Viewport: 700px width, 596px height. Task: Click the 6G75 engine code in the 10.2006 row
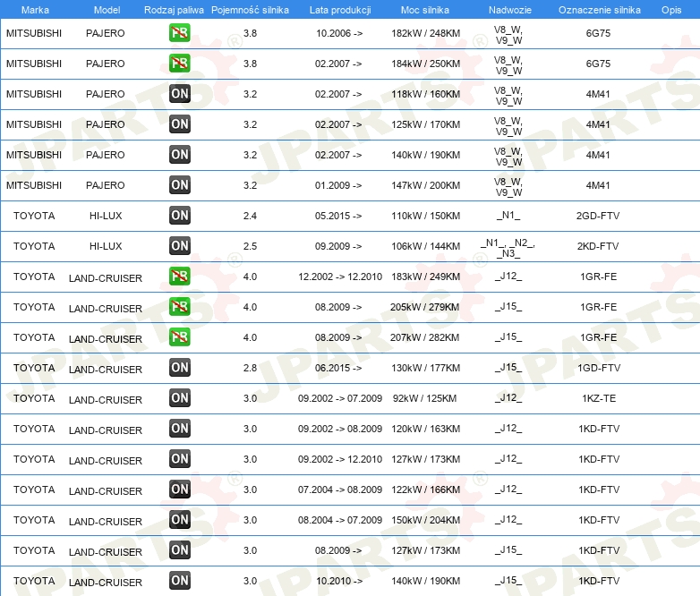click(x=598, y=33)
